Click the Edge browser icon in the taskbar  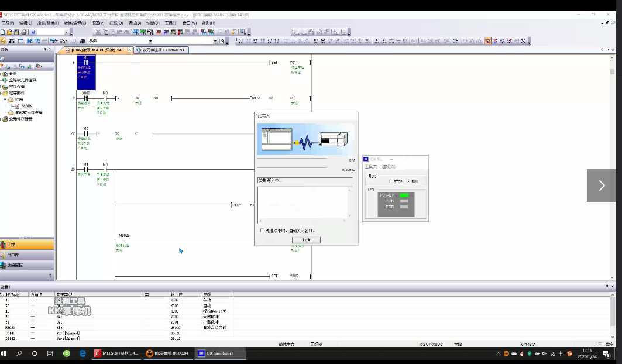click(x=83, y=353)
